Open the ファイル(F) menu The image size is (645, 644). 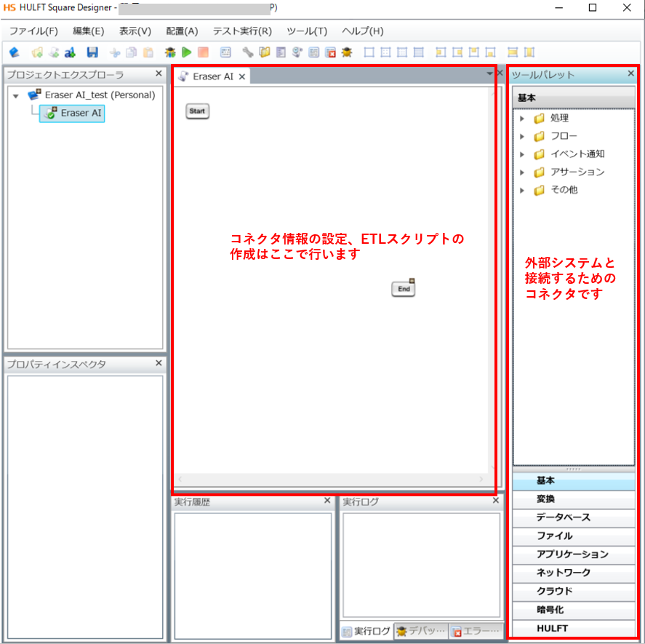point(33,31)
